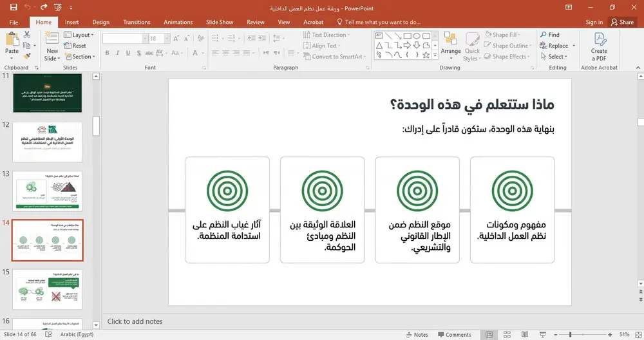Select the star shape in the shapes gallery
Screen dimensions: 644x340
coord(426,55)
